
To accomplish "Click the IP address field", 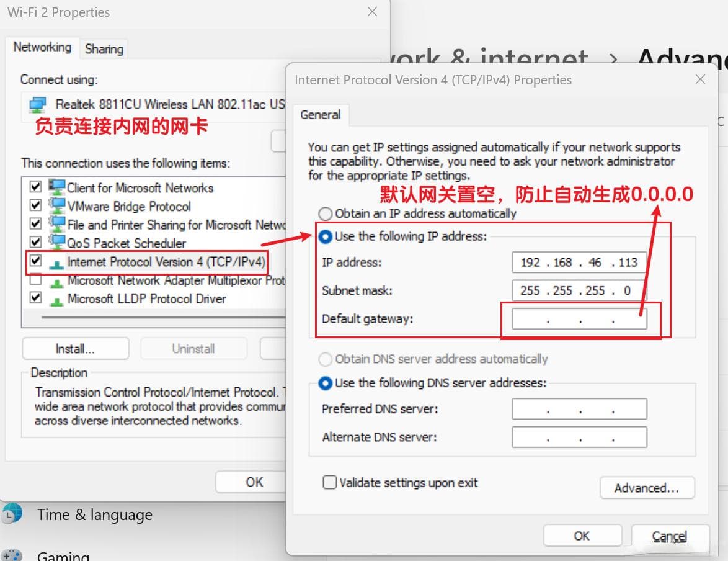I will [579, 263].
